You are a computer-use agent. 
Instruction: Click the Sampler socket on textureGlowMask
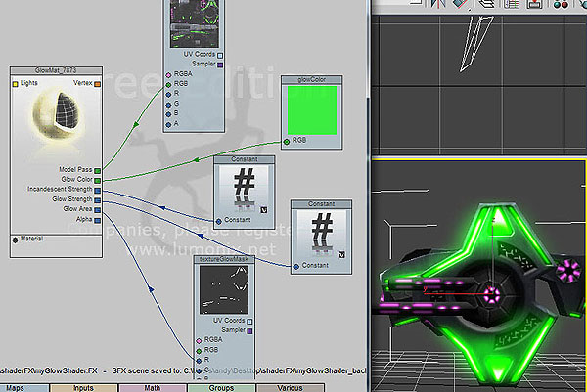(x=248, y=331)
